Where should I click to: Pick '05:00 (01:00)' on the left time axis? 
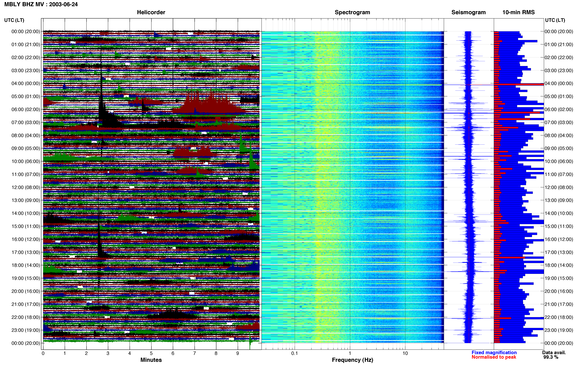26,96
